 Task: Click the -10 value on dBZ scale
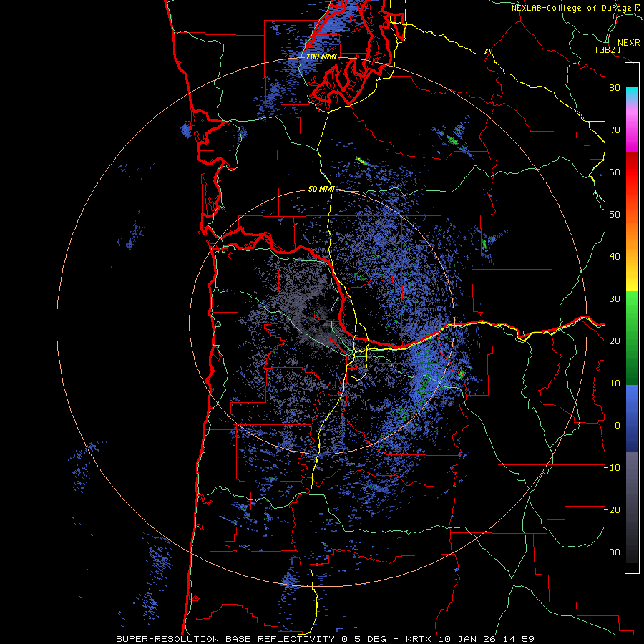[x=612, y=468]
